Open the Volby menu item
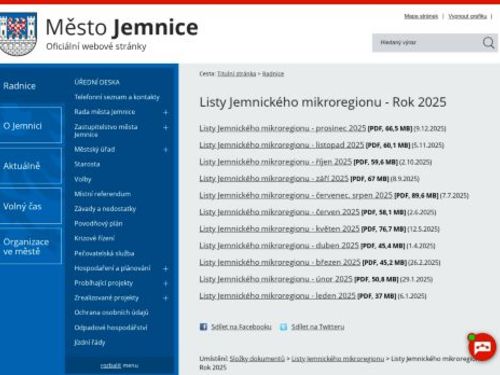This screenshot has height=375, width=500. 83,179
